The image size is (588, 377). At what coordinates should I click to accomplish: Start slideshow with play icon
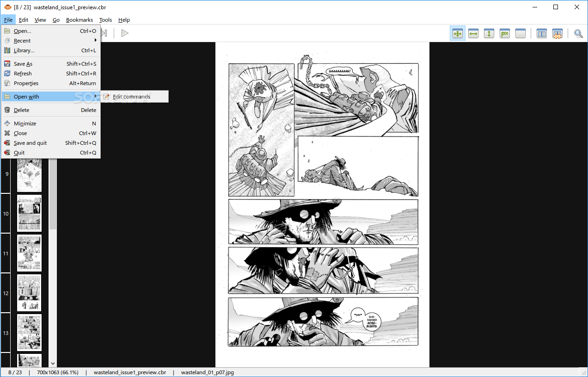click(125, 33)
